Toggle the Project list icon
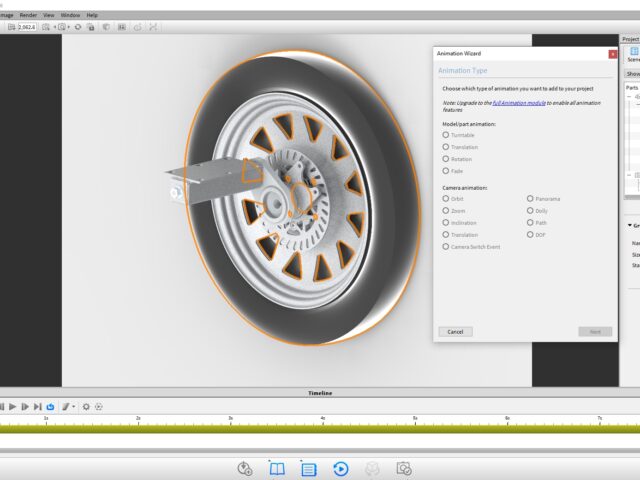Image resolution: width=640 pixels, height=480 pixels. (309, 469)
